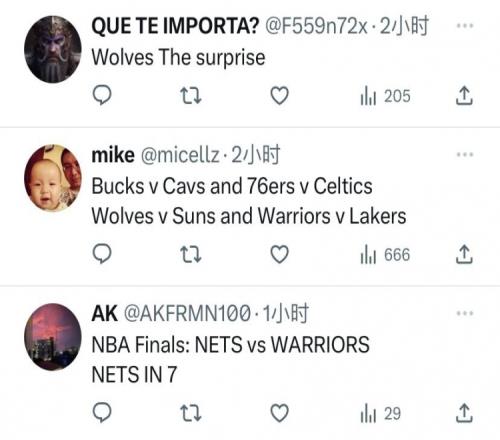
Task: Like AK's NETS vs WARRIORS tweet
Action: (x=279, y=414)
